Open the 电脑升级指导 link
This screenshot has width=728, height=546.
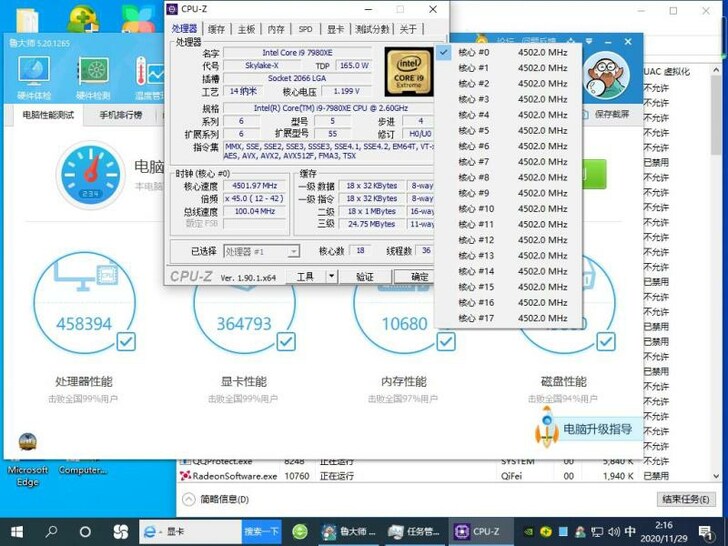(x=598, y=429)
